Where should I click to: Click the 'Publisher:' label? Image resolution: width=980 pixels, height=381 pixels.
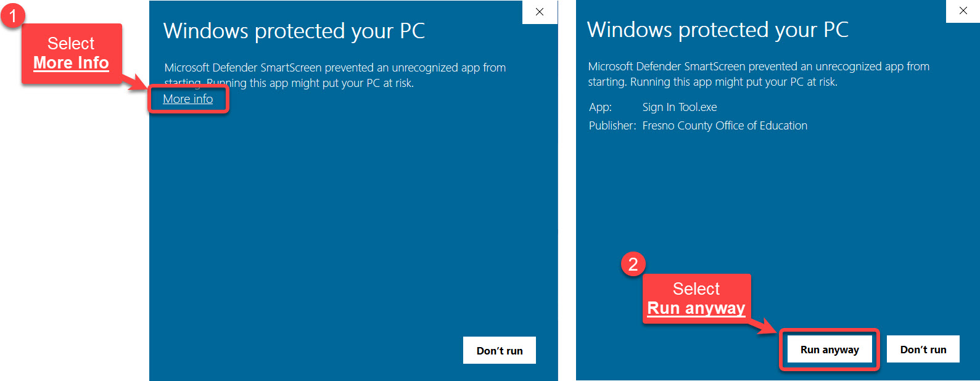tap(612, 126)
